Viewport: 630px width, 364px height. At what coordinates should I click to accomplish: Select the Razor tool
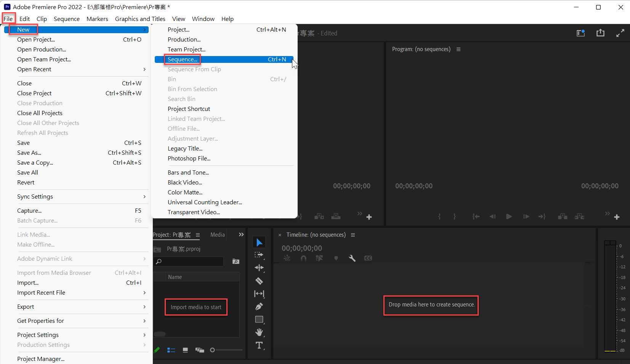coord(259,281)
